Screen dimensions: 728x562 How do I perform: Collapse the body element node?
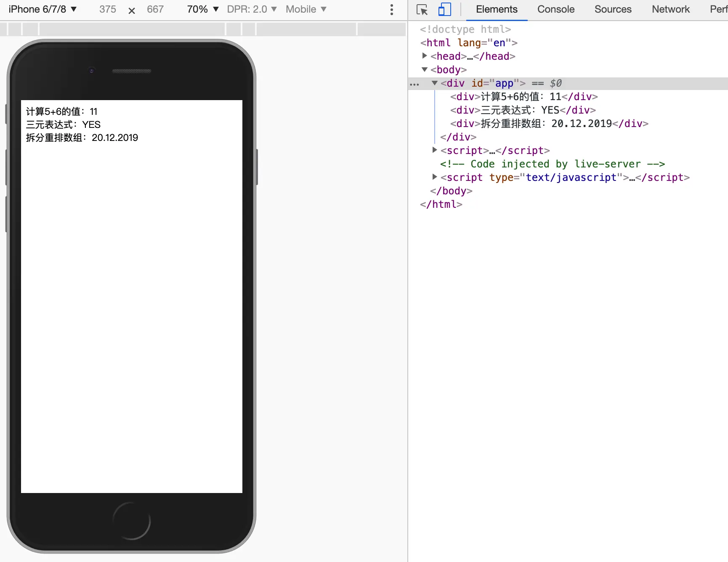point(425,69)
